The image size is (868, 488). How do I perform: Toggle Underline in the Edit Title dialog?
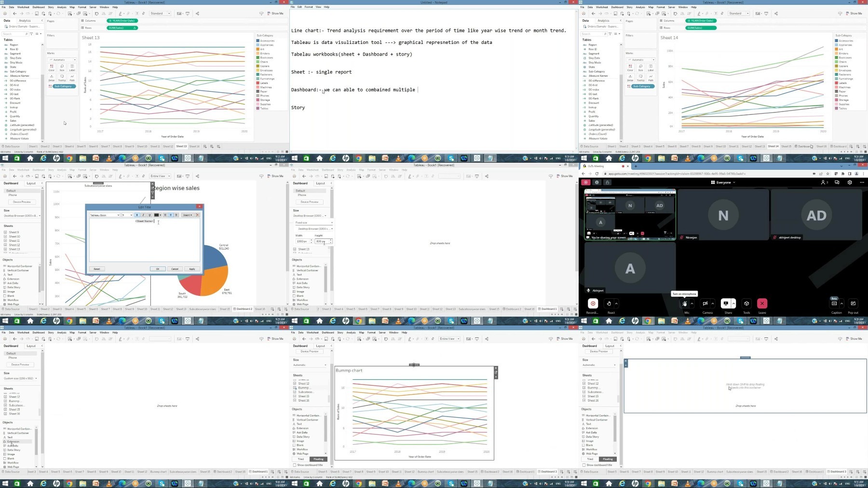(149, 215)
